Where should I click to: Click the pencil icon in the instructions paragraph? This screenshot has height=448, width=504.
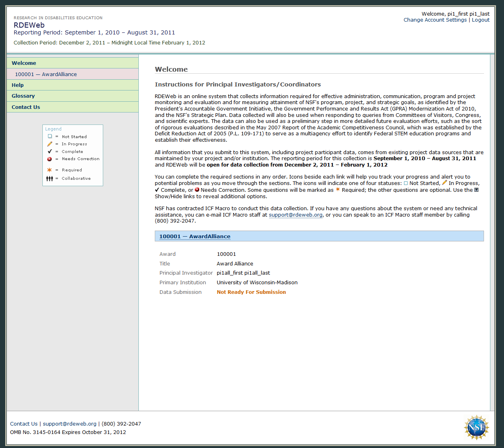pyautogui.click(x=444, y=183)
